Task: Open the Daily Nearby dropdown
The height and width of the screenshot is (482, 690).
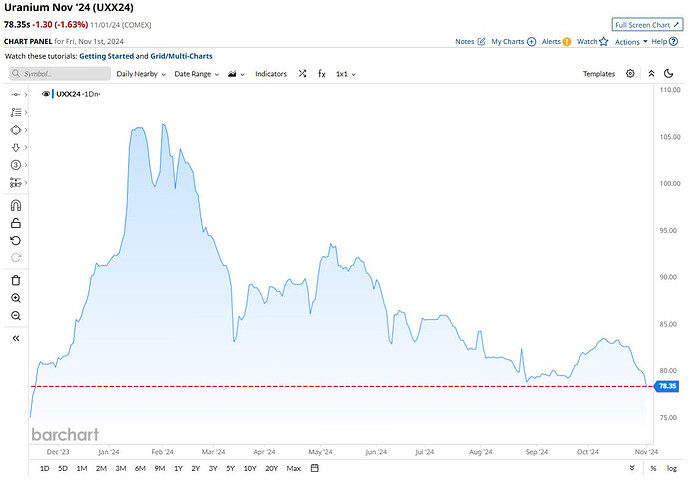Action: coord(141,74)
